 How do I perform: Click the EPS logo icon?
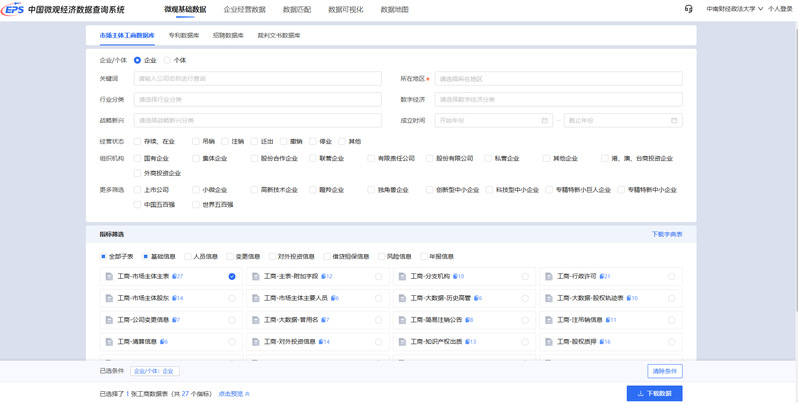[x=13, y=9]
